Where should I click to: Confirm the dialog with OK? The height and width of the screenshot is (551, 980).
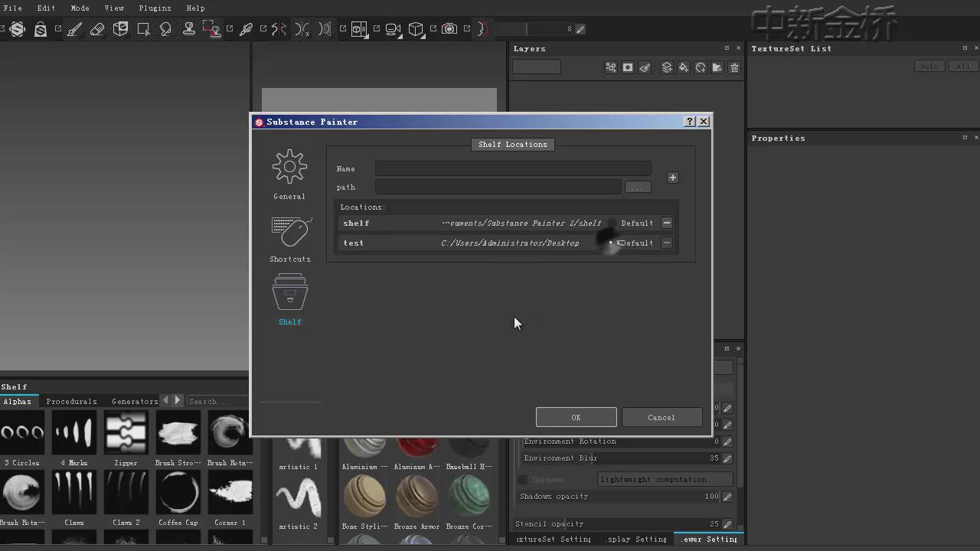pos(576,417)
